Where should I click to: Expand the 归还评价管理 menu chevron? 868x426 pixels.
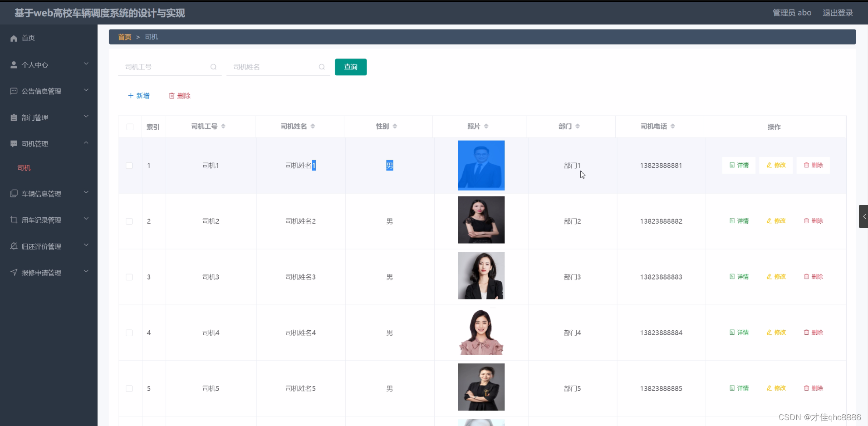[x=86, y=245]
